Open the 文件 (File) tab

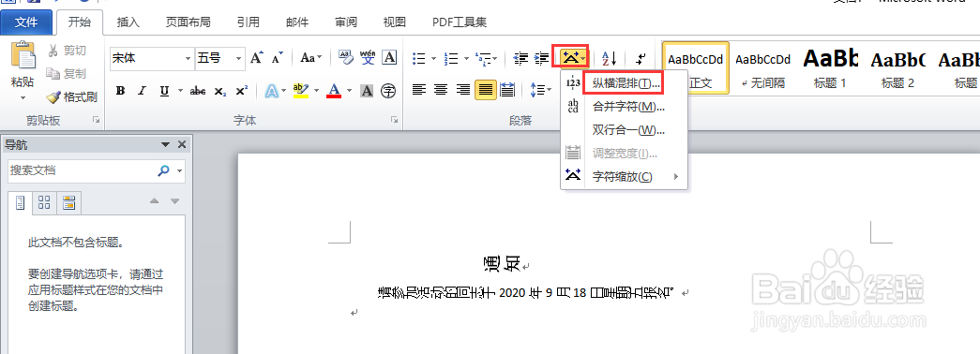point(26,22)
